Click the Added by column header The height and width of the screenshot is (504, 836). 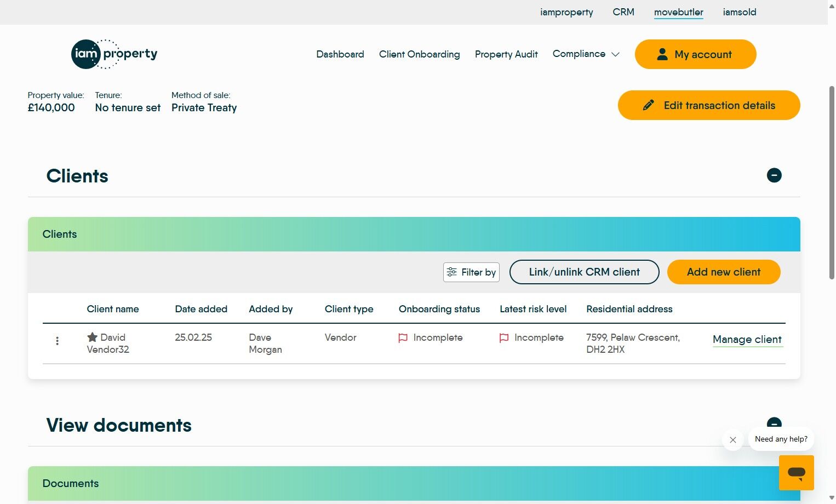click(x=271, y=309)
